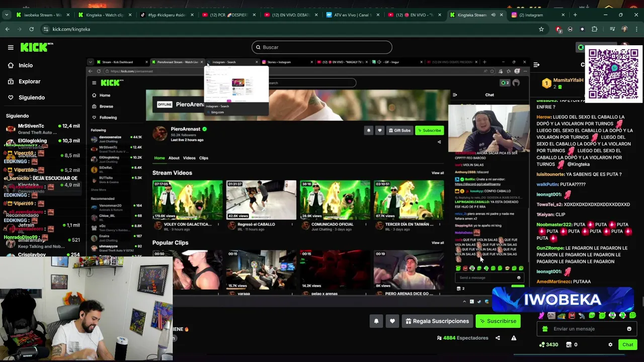Click gift icon in chat message box
This screenshot has height=362, width=644.
545,329
